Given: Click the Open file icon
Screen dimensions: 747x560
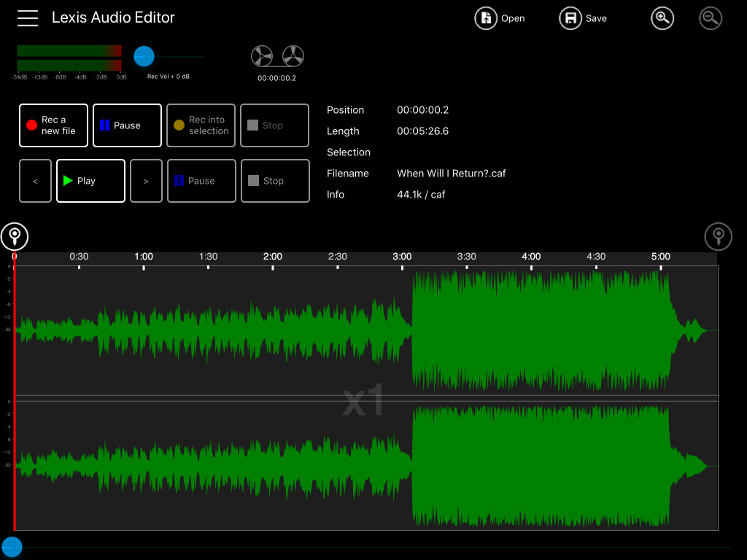Looking at the screenshot, I should pos(485,18).
